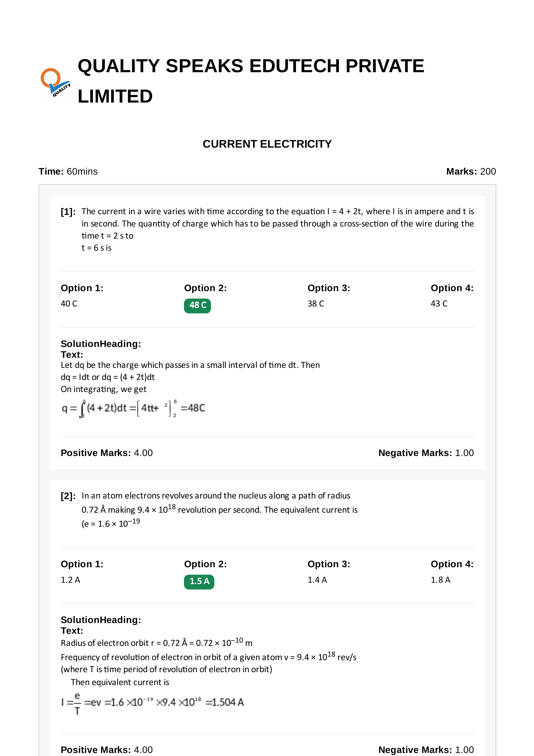Click the QUALITY SPEAKS EDUTECH PRIVATE LIMITED heading
Image resolution: width=534 pixels, height=756 pixels.
[x=251, y=81]
